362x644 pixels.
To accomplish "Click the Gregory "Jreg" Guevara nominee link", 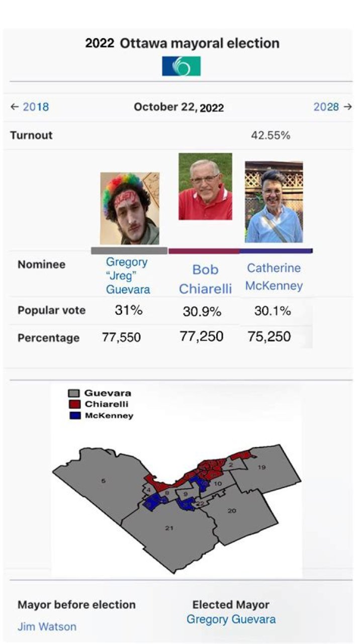I will coord(128,276).
